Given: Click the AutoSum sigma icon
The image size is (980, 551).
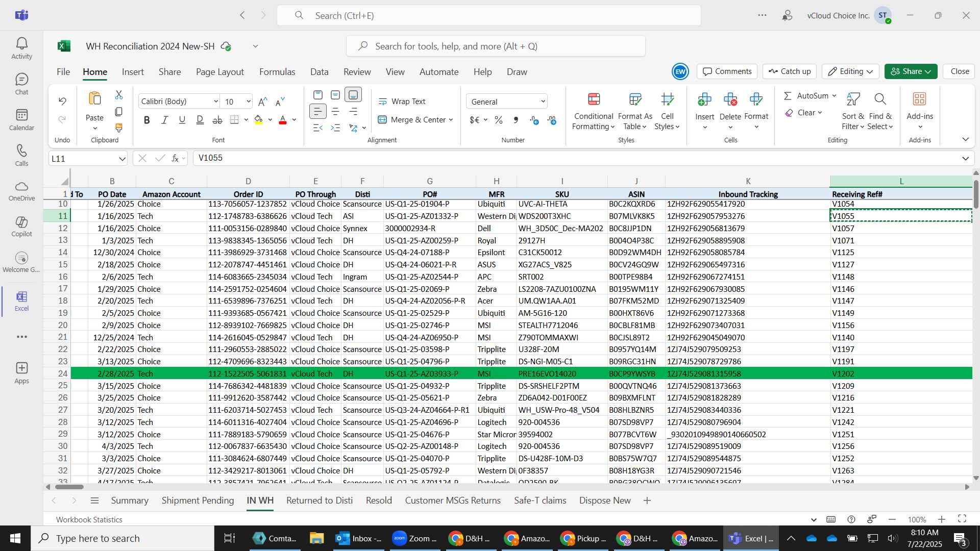Looking at the screenshot, I should pyautogui.click(x=788, y=95).
